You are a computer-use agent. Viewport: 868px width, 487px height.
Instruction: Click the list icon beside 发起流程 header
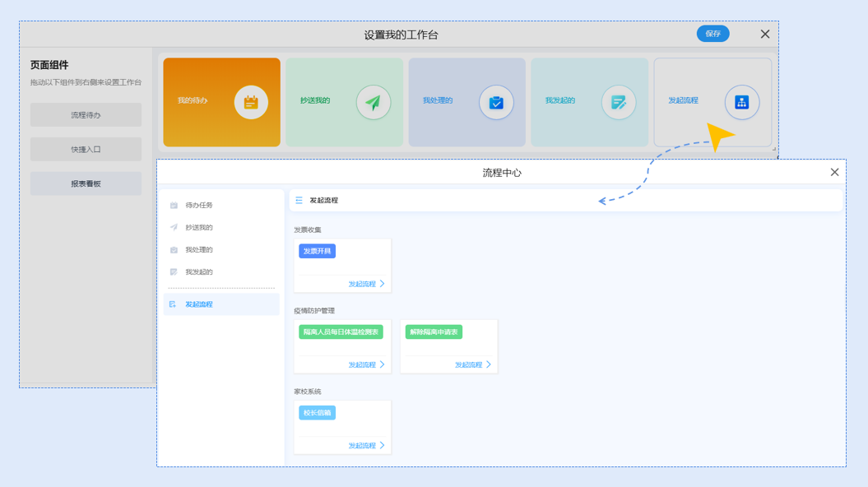point(299,200)
